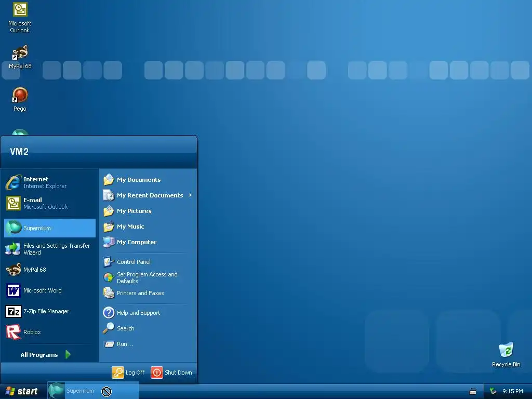Open My Documents folder
This screenshot has width=532, height=399.
[148, 179]
